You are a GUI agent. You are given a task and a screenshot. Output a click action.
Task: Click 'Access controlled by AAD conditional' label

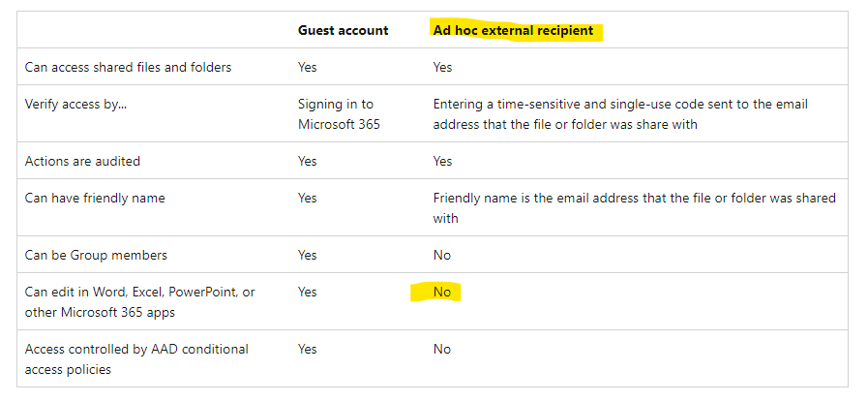point(136,349)
